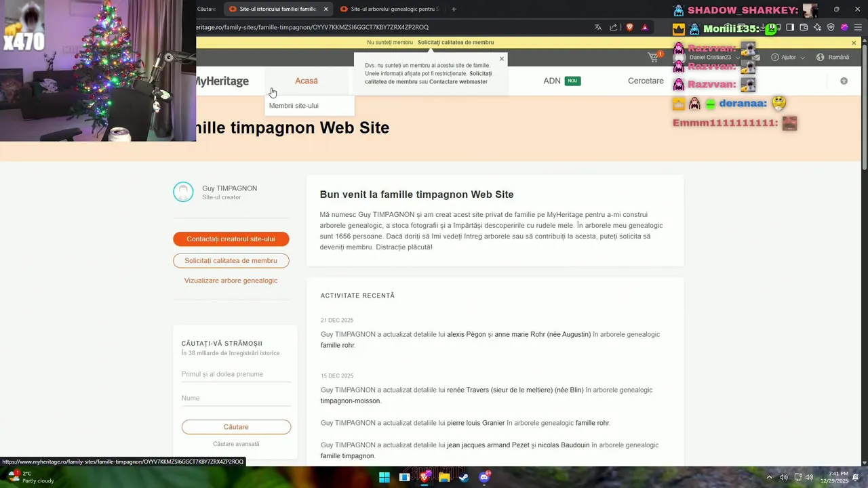Viewport: 868px width, 488px height.
Task: Dismiss the yellow notification bar
Action: 854,43
